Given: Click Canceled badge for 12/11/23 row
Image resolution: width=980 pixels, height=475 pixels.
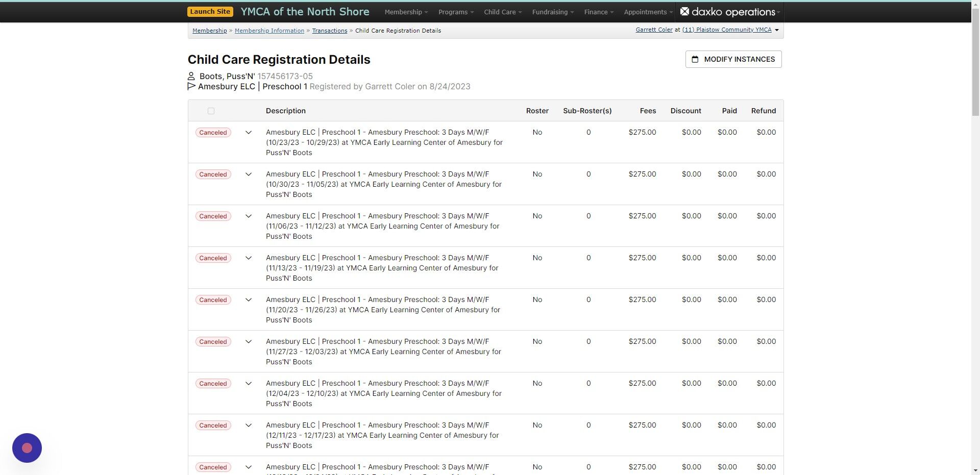Looking at the screenshot, I should coord(213,426).
